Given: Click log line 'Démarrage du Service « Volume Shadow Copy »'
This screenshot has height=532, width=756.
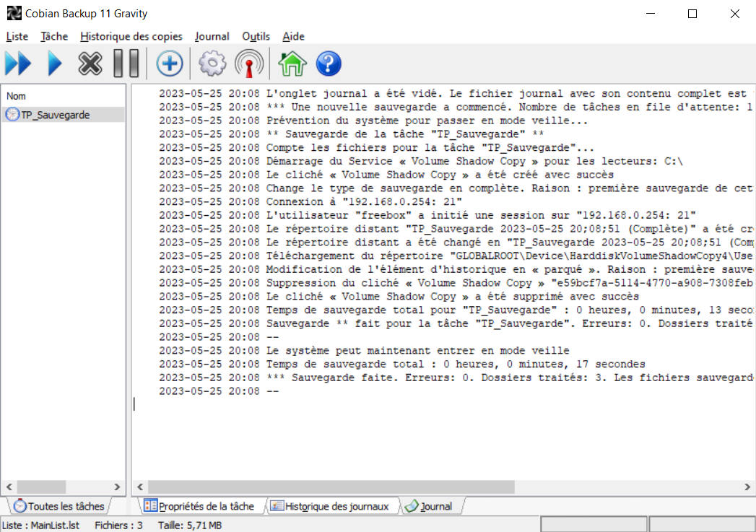Looking at the screenshot, I should click(421, 161).
